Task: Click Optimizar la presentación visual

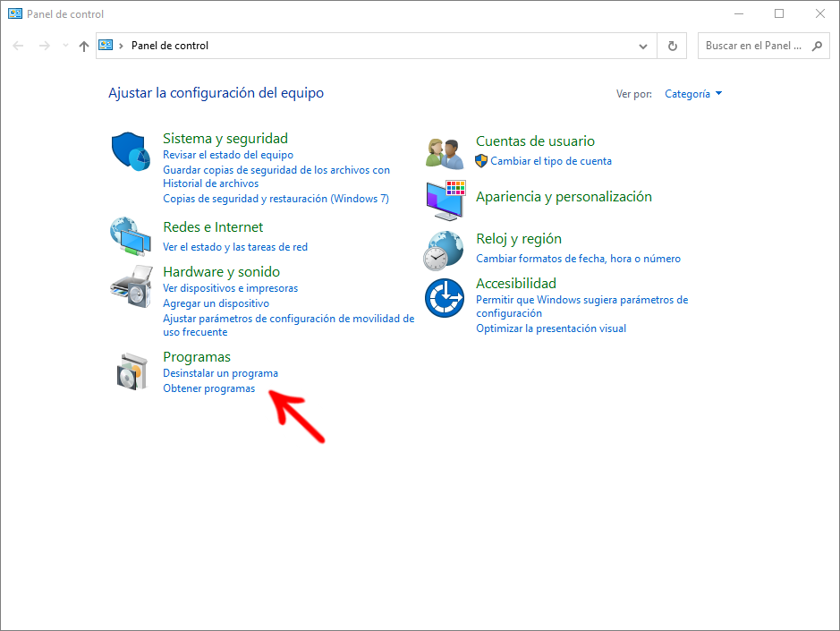Action: pyautogui.click(x=551, y=328)
